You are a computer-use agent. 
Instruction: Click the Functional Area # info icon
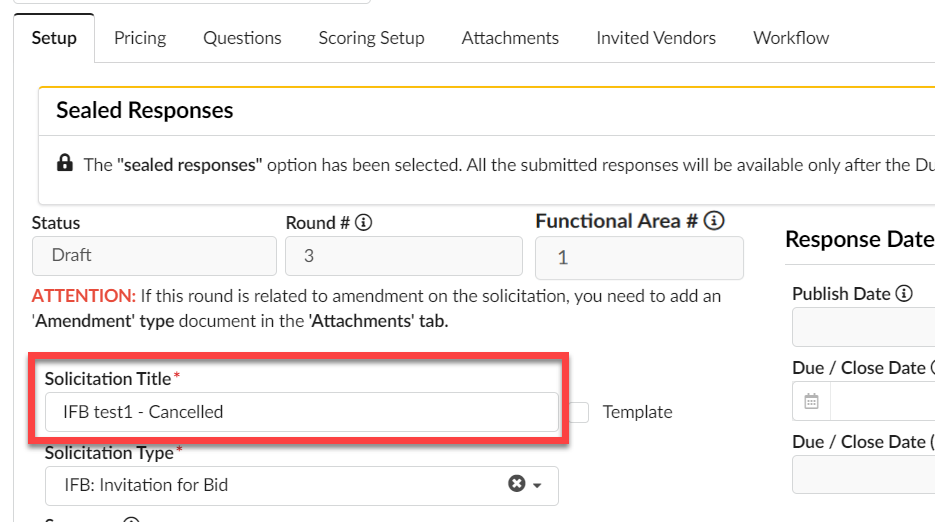[x=714, y=221]
